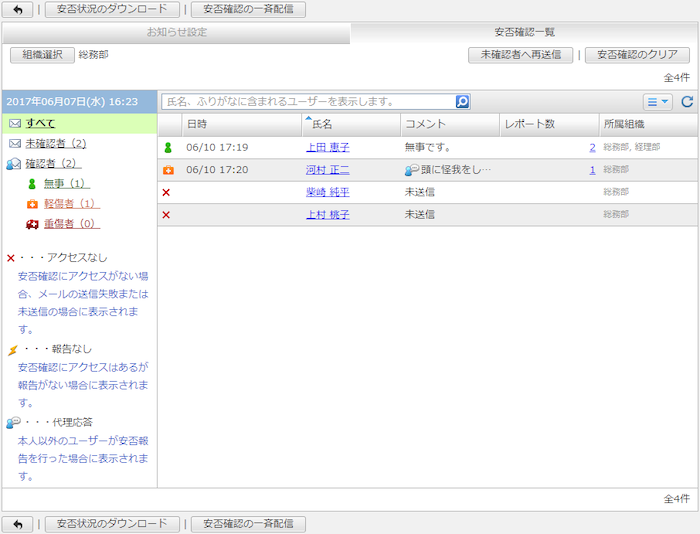Image resolution: width=700 pixels, height=534 pixels.
Task: Open the list view options dropdown
Action: click(x=657, y=101)
